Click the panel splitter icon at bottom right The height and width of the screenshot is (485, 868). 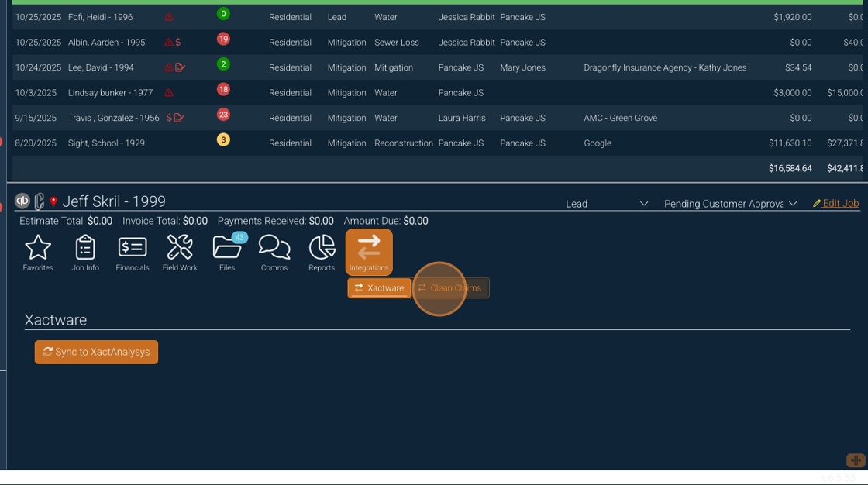click(x=856, y=460)
